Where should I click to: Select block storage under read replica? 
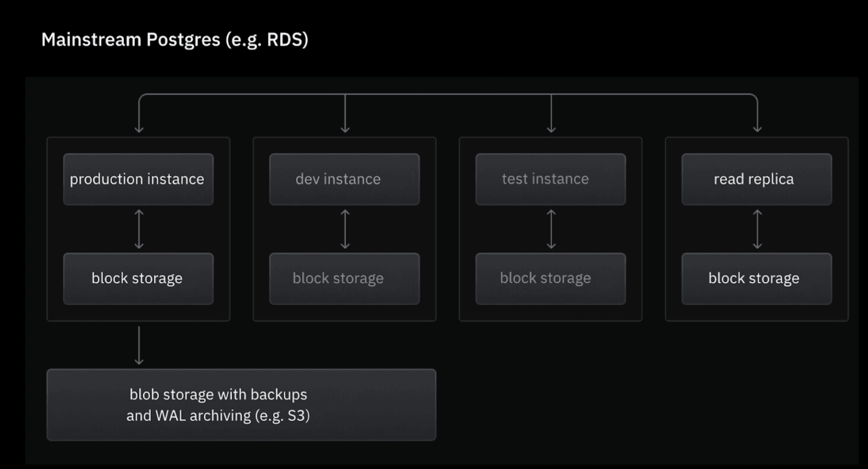756,279
